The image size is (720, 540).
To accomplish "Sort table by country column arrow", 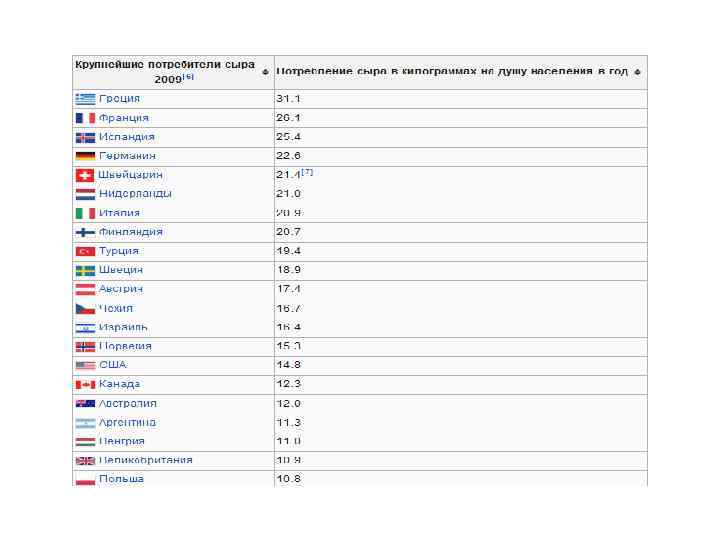I will (x=265, y=72).
